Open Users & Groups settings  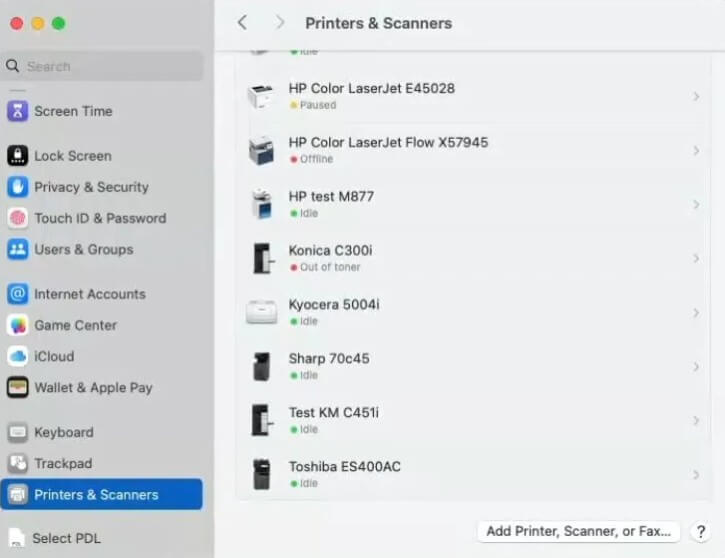click(x=83, y=249)
